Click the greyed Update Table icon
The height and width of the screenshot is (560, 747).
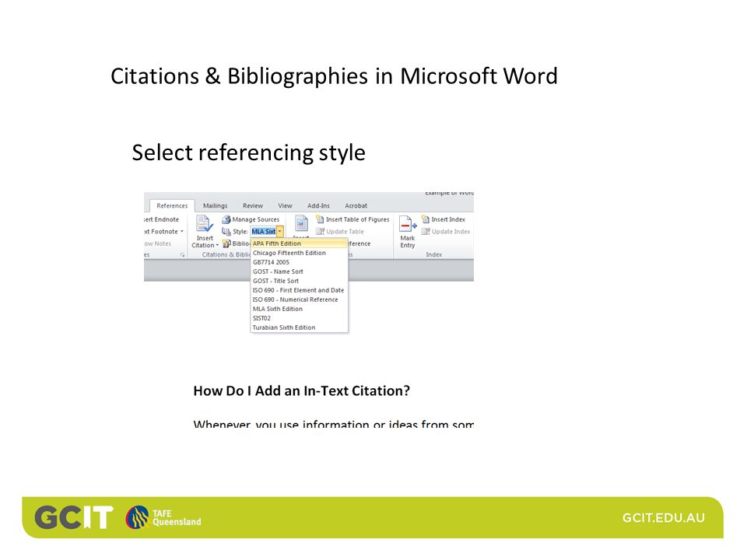(320, 232)
